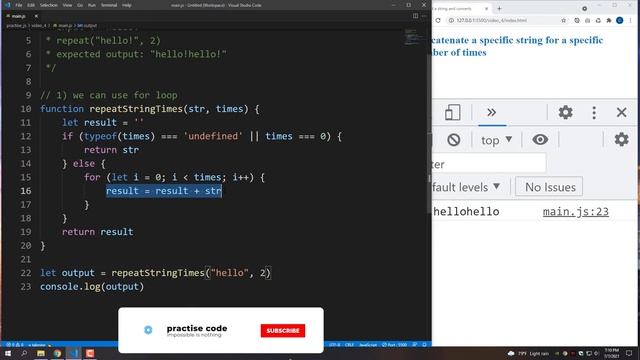Expand more DevTools tabs chevron
640x360 pixels.
pos(492,112)
